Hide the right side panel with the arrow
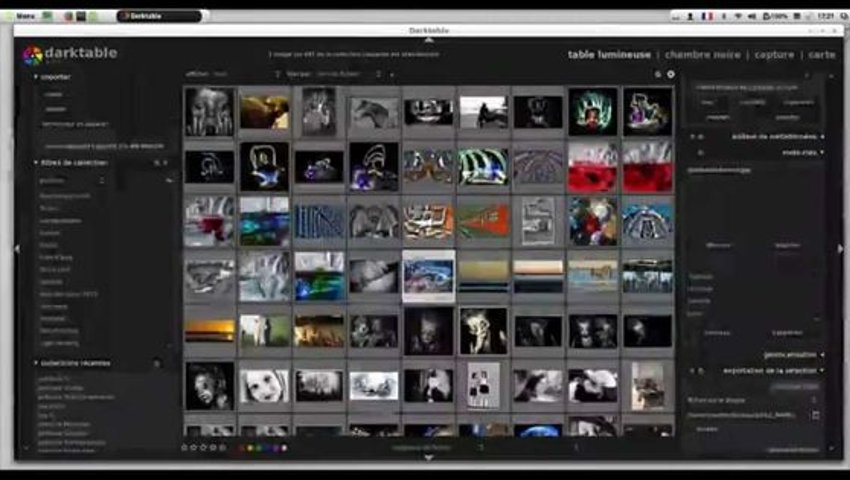Image resolution: width=850 pixels, height=480 pixels. 840,249
